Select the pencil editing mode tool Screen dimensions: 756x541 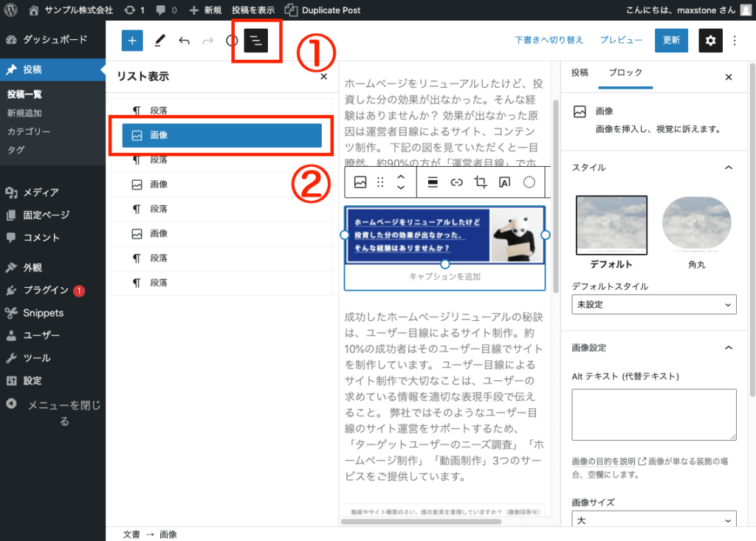pos(159,41)
